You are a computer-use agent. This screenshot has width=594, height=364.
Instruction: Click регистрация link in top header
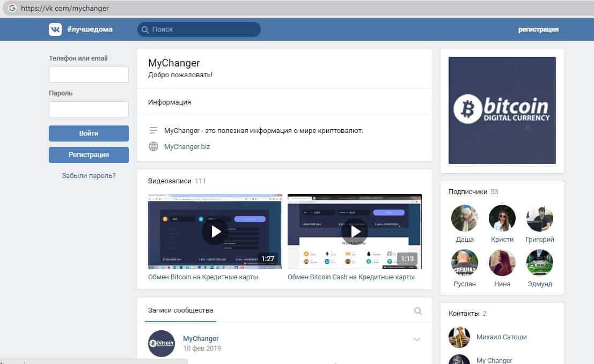click(538, 29)
